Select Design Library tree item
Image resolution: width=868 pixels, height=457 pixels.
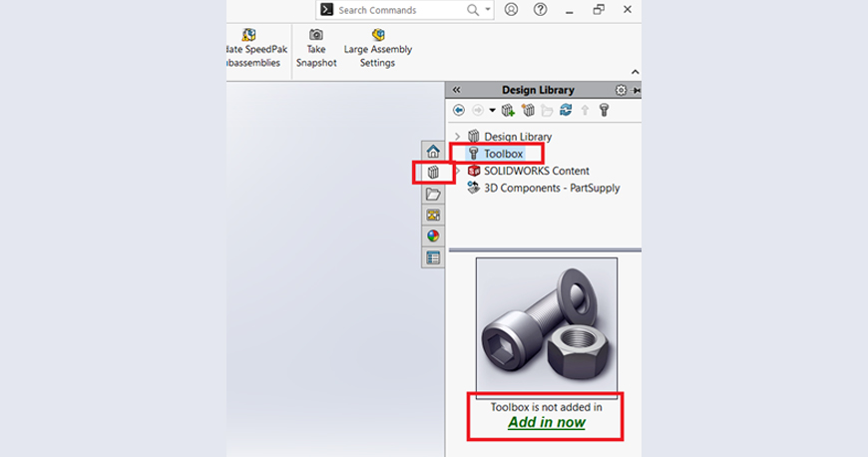click(518, 137)
